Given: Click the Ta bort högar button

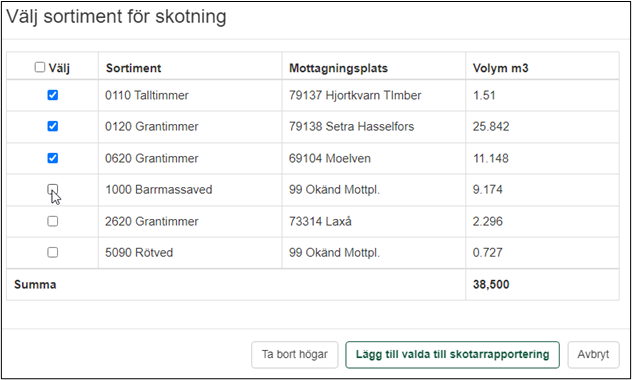Looking at the screenshot, I should point(295,355).
